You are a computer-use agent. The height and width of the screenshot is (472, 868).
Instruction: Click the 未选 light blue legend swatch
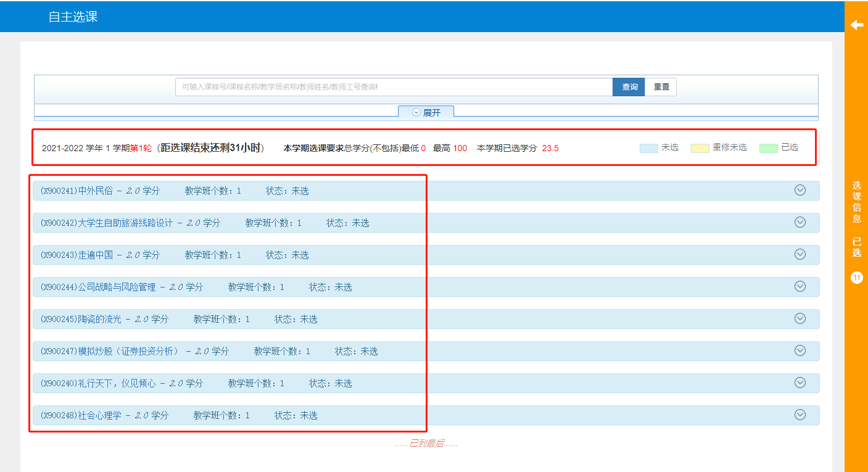point(648,148)
